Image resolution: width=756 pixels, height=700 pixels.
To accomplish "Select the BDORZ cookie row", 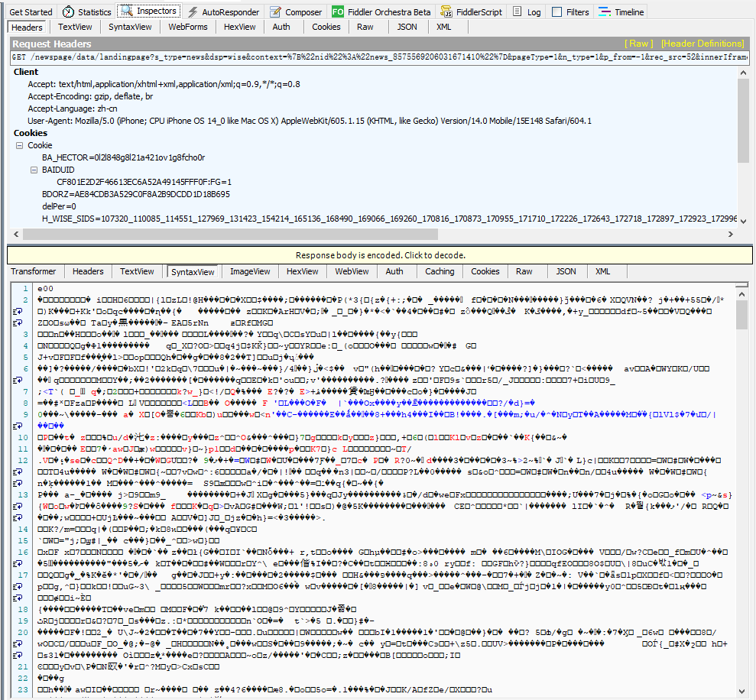I will pyautogui.click(x=136, y=194).
